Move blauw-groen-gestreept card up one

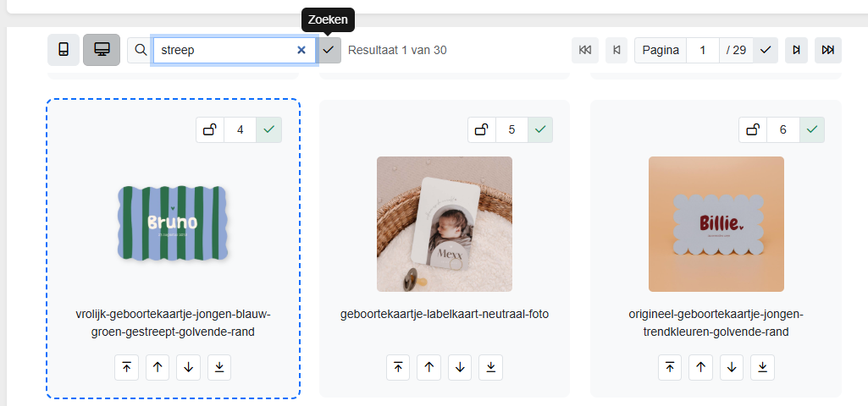158,367
